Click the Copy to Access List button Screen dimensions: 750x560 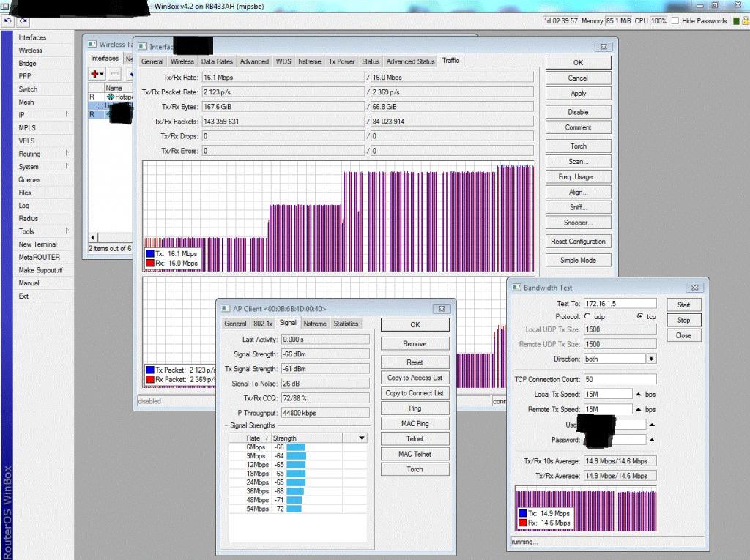[415, 378]
